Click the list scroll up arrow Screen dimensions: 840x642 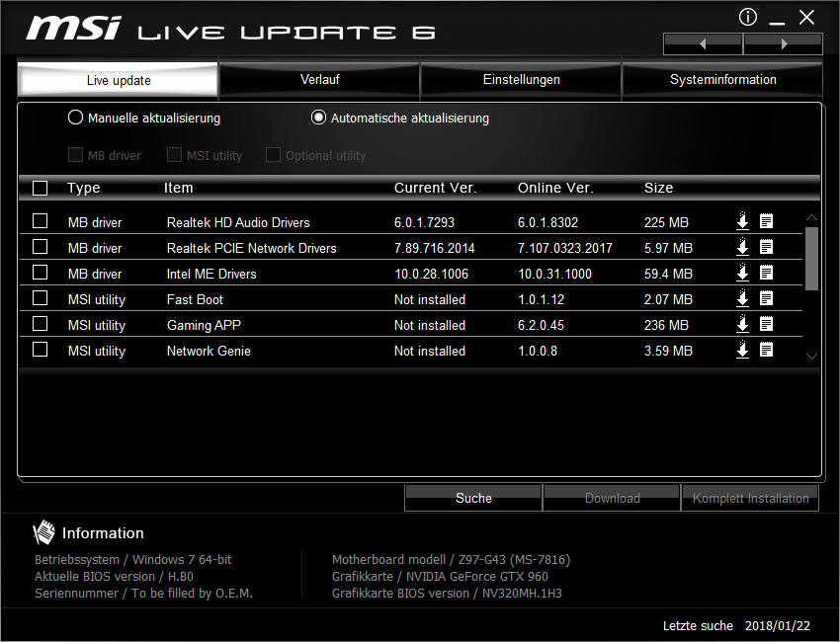pos(811,218)
